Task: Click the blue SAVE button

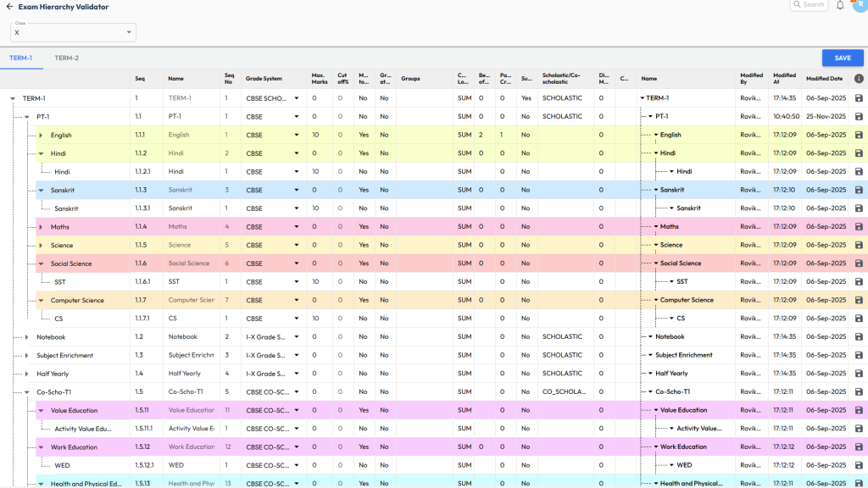Action: [843, 58]
